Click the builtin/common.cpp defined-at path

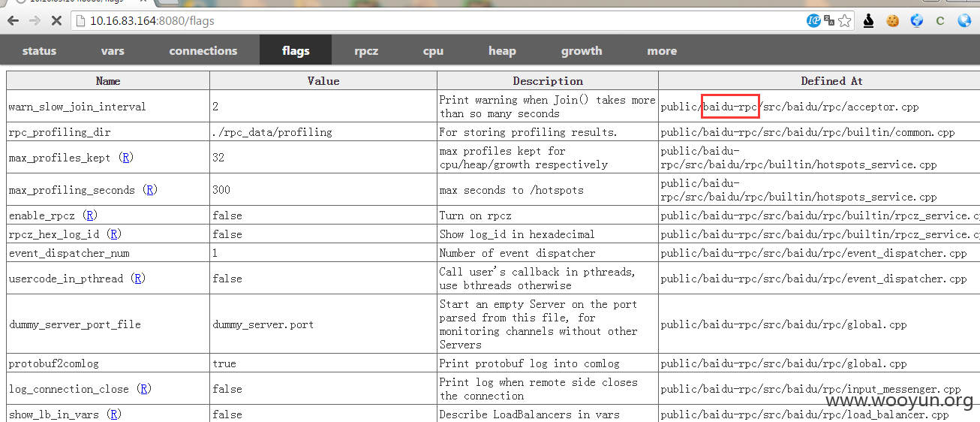point(808,132)
